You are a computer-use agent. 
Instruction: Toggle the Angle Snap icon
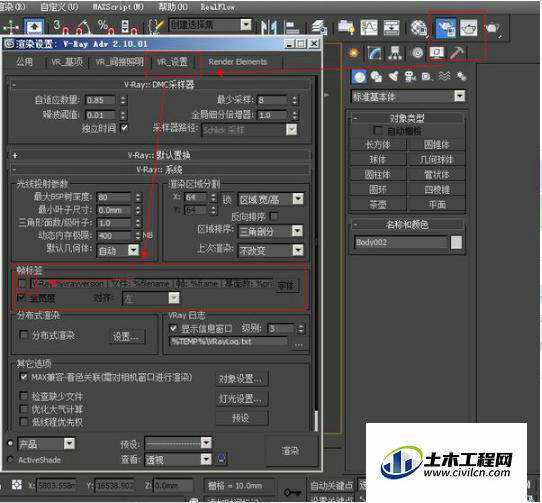[83, 27]
